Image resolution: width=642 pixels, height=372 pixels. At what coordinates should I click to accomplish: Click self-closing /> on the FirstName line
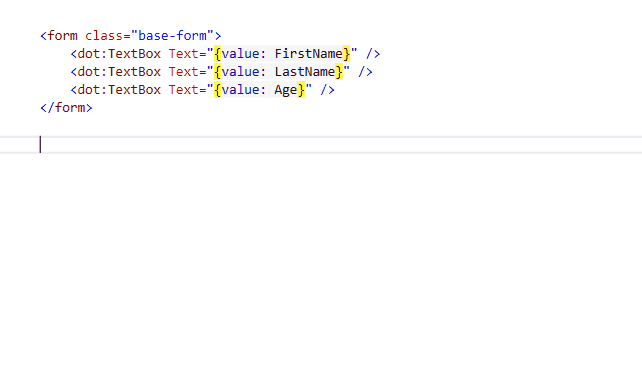(373, 54)
